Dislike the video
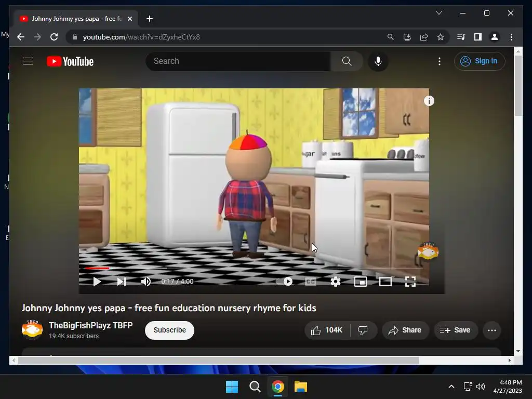 (x=363, y=330)
